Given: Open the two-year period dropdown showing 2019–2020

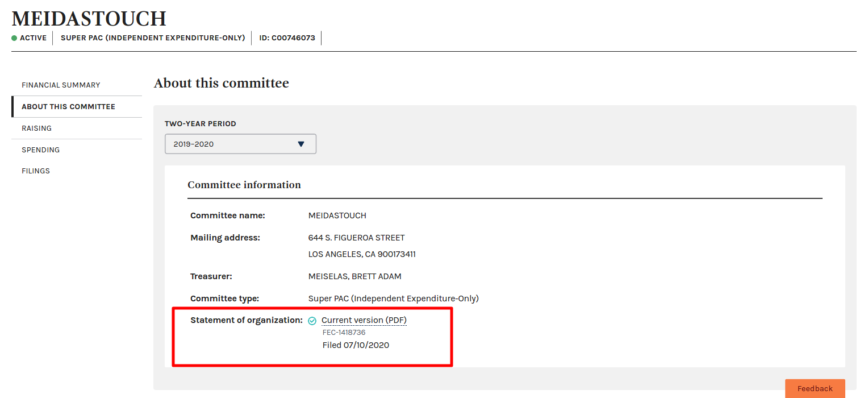Looking at the screenshot, I should (240, 144).
